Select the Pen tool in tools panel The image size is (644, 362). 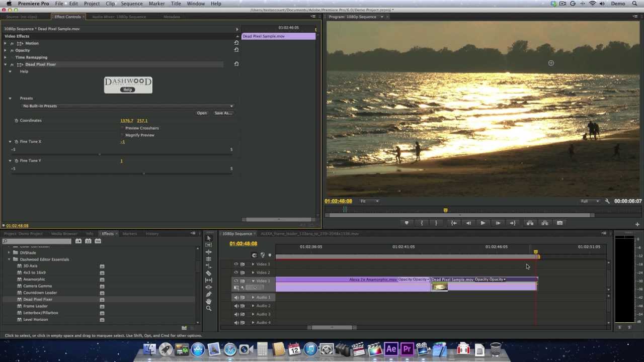click(x=209, y=294)
